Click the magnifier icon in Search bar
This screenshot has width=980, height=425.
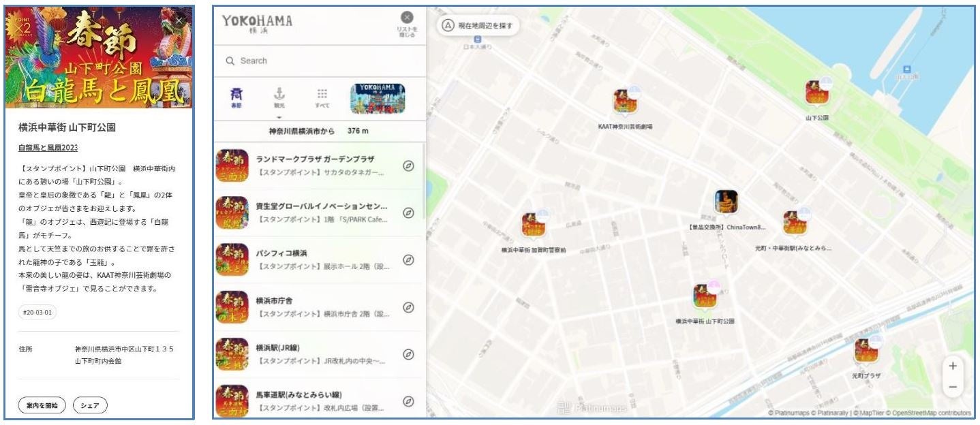point(230,61)
